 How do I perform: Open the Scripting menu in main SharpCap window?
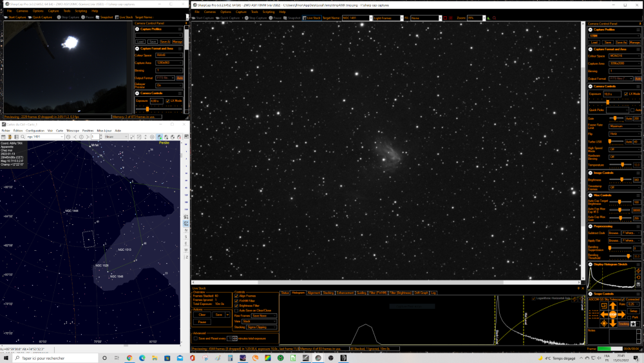268,12
